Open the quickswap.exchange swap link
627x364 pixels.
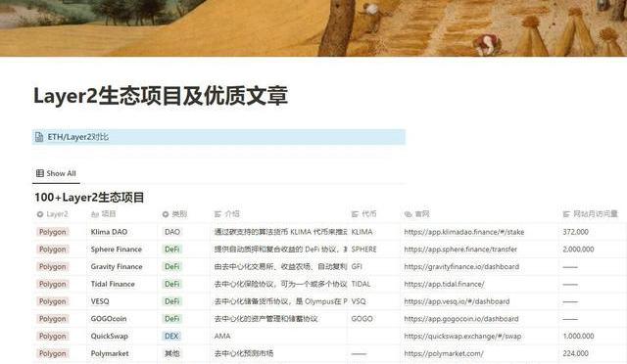[462, 337]
